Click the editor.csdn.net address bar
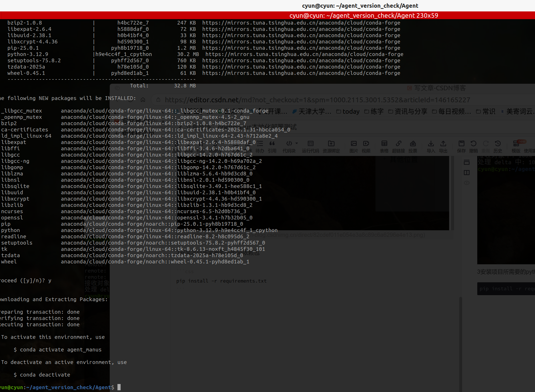 [x=317, y=100]
